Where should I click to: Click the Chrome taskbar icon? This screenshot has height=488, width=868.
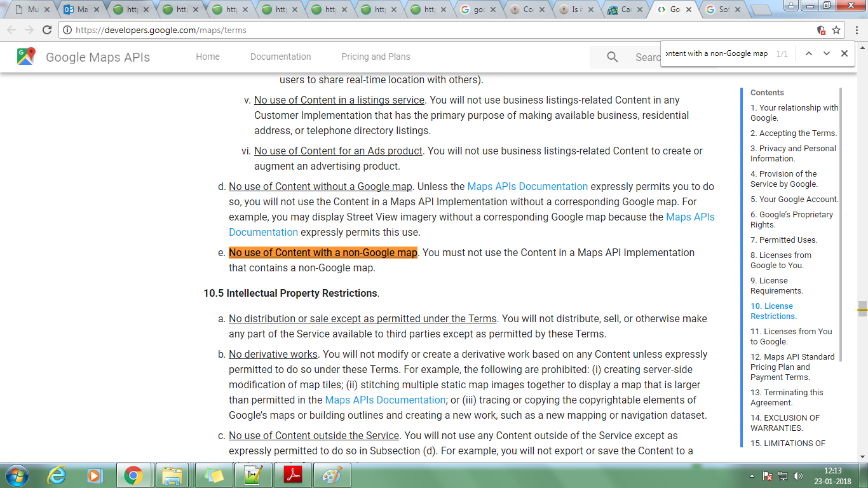pos(133,475)
